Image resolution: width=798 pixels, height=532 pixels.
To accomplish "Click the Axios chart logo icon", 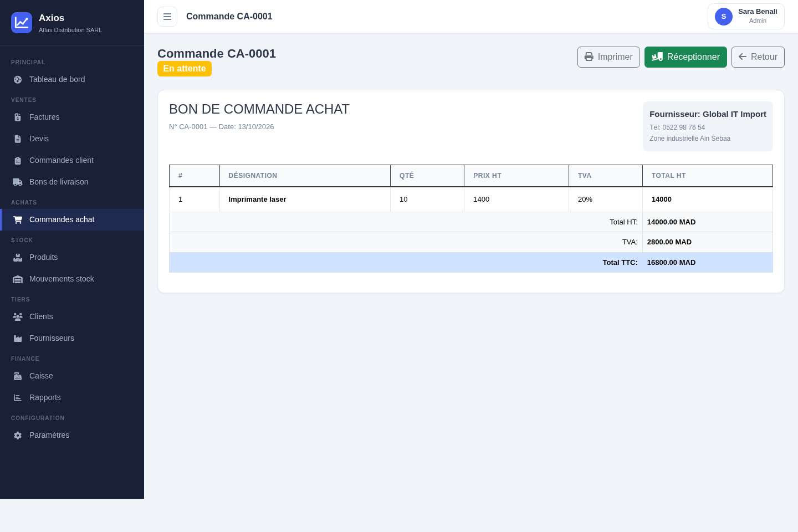I will (22, 23).
